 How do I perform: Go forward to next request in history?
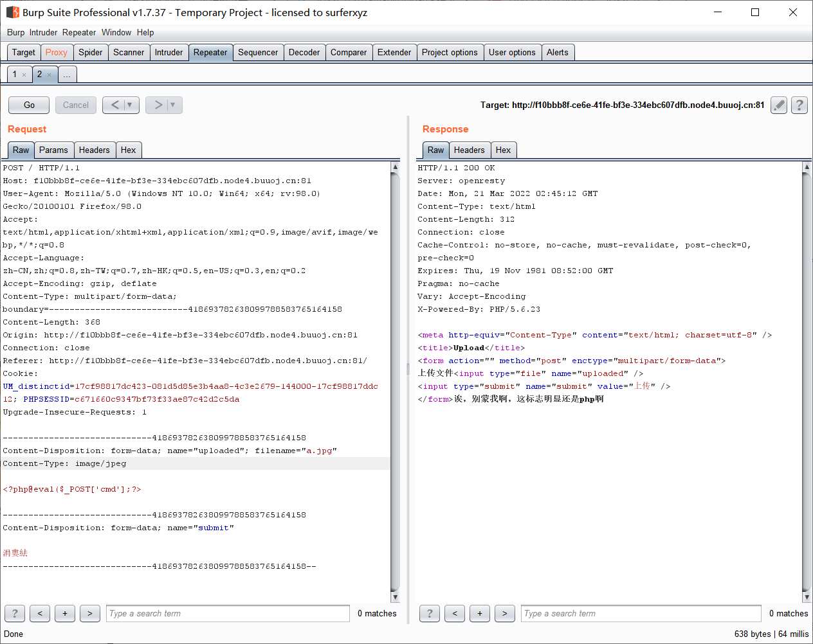click(x=158, y=105)
